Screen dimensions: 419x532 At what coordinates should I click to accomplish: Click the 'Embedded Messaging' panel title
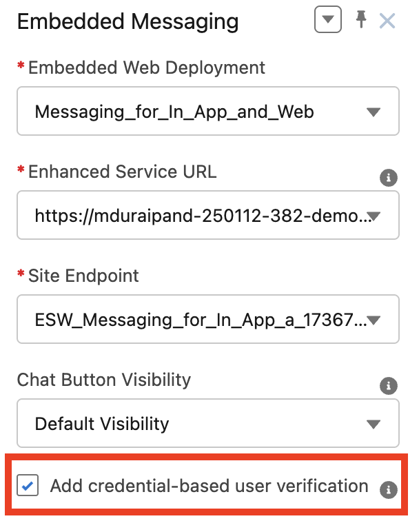[127, 22]
